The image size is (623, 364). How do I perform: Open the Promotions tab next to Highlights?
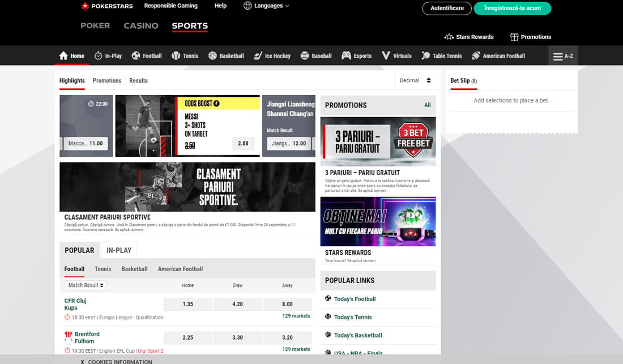(x=107, y=80)
